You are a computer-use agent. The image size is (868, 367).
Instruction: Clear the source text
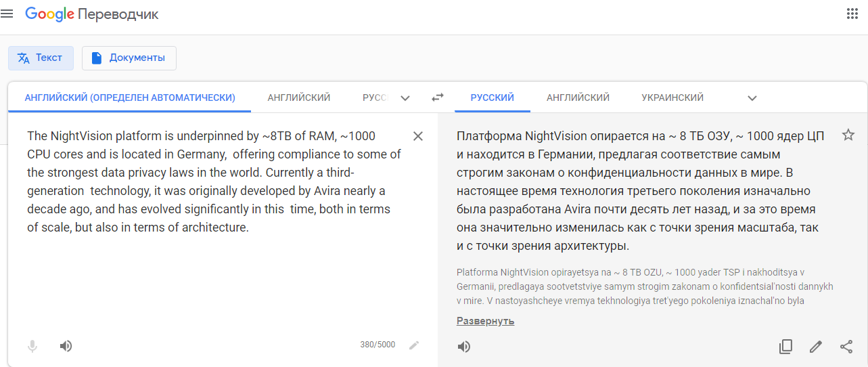coord(418,136)
